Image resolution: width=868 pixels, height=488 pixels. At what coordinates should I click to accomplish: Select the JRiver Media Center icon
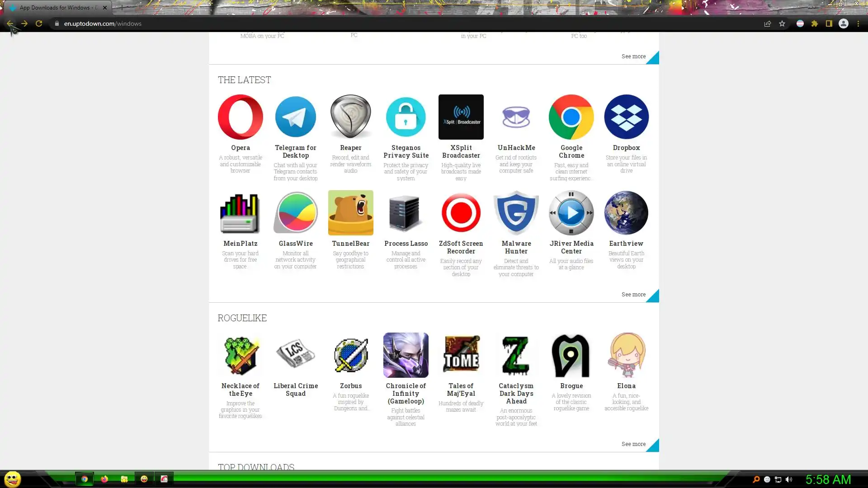[571, 212]
